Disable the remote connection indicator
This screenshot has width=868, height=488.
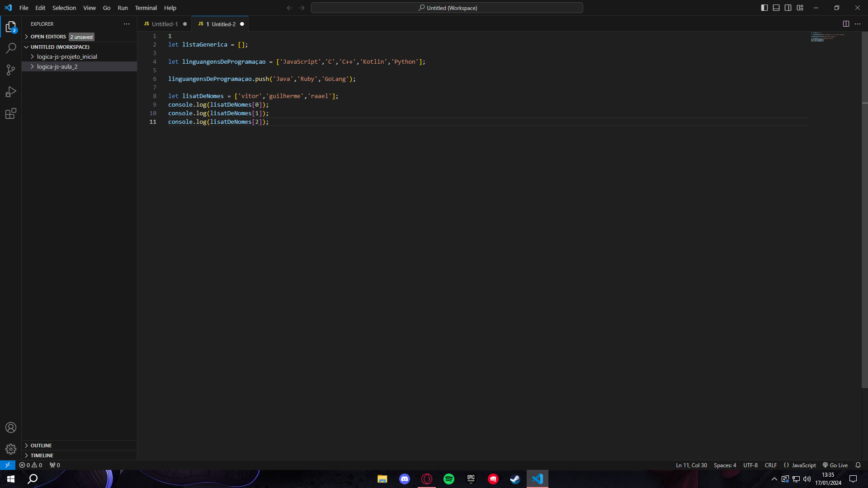7,465
